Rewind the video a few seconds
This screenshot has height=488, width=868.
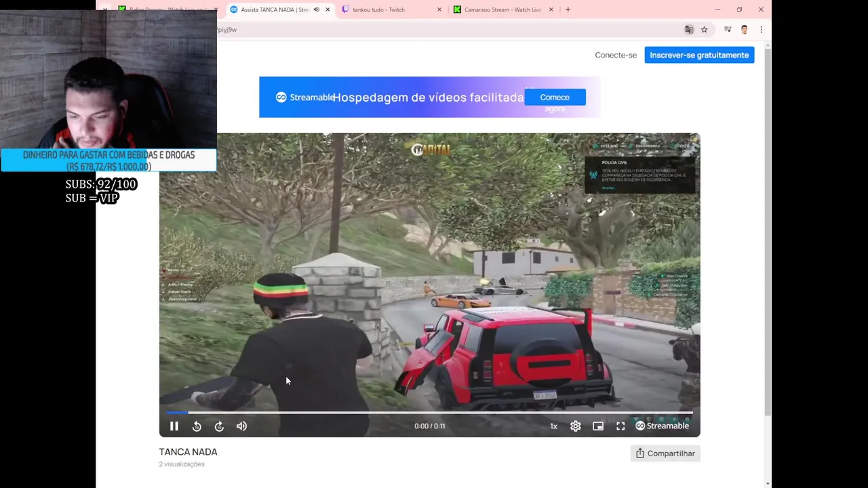click(x=197, y=426)
